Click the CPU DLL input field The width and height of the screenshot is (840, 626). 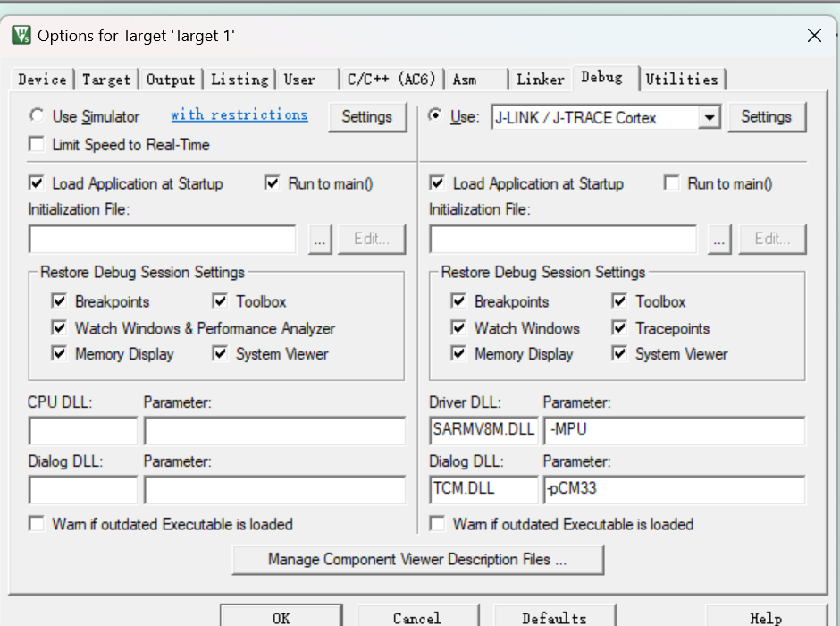pos(84,431)
